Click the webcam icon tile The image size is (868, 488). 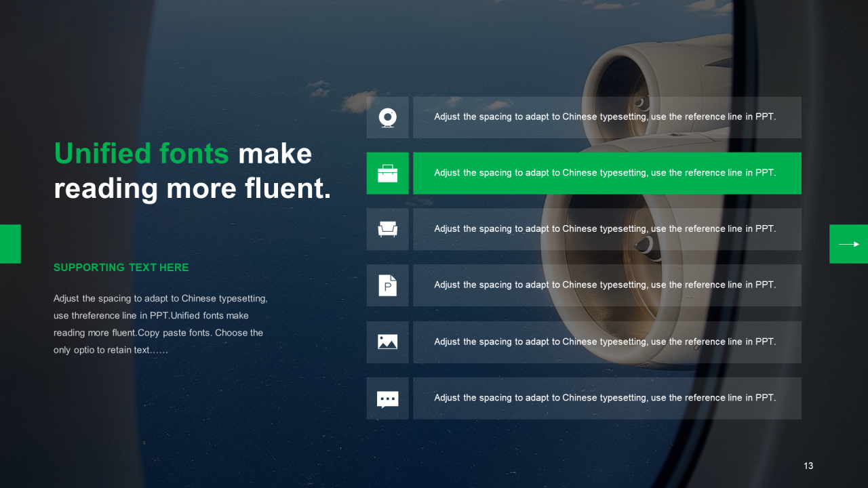click(x=387, y=117)
